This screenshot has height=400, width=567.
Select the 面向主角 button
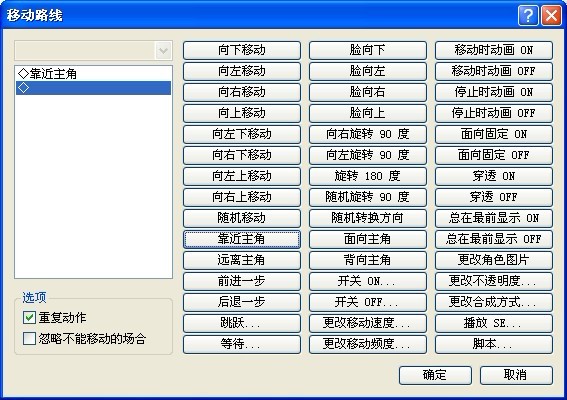click(x=368, y=239)
